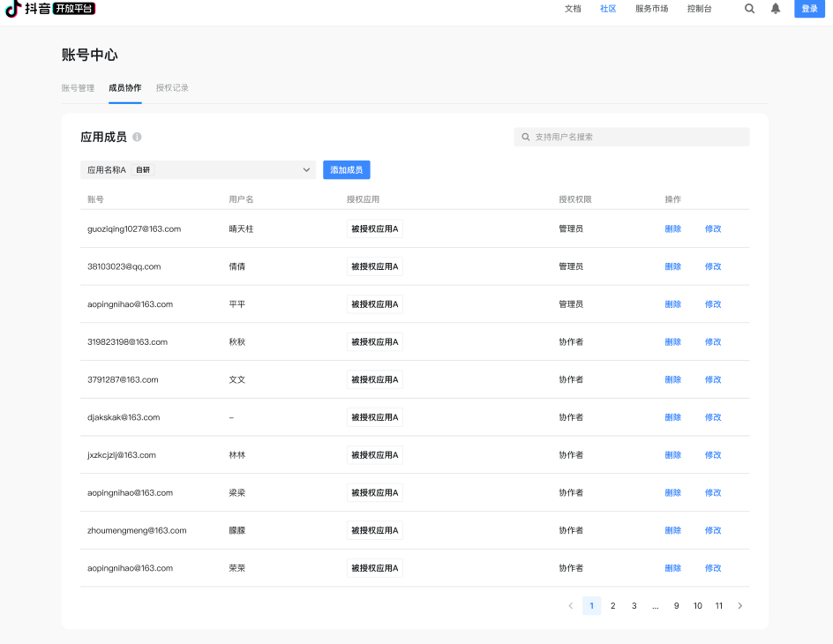Open the 文档 navigation item
Screen dimensions: 833x644
573,9
